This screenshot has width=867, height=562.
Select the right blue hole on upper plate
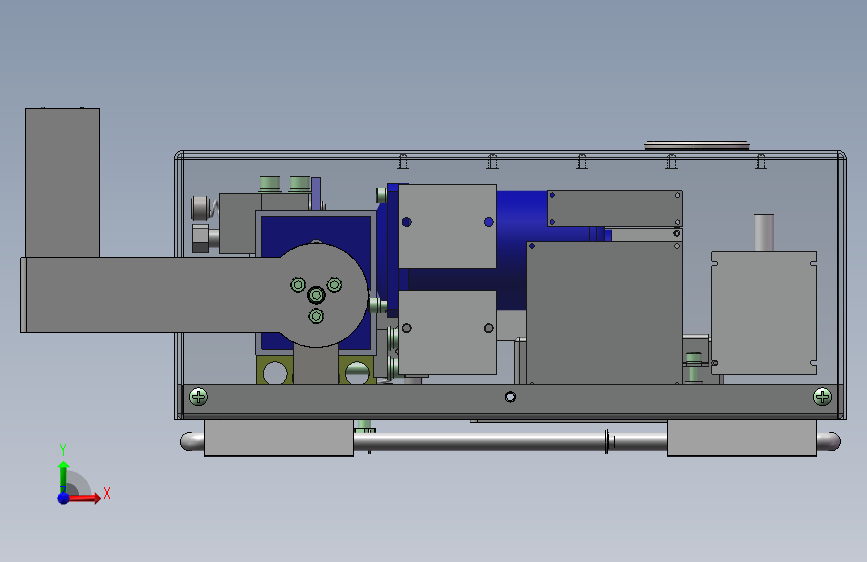[x=488, y=222]
